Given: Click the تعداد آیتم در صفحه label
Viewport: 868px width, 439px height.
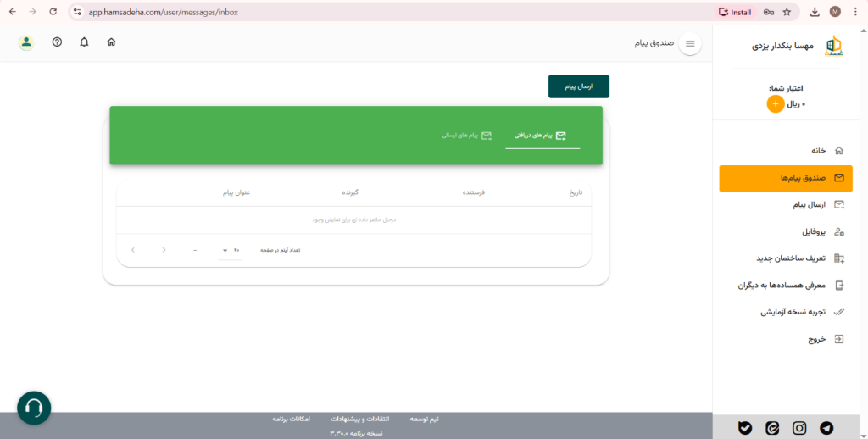Looking at the screenshot, I should click(x=280, y=250).
